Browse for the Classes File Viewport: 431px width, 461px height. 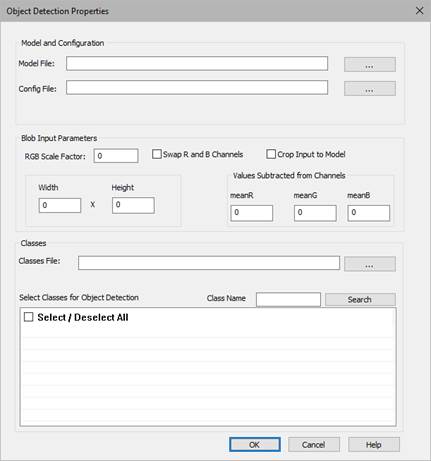[x=370, y=264]
